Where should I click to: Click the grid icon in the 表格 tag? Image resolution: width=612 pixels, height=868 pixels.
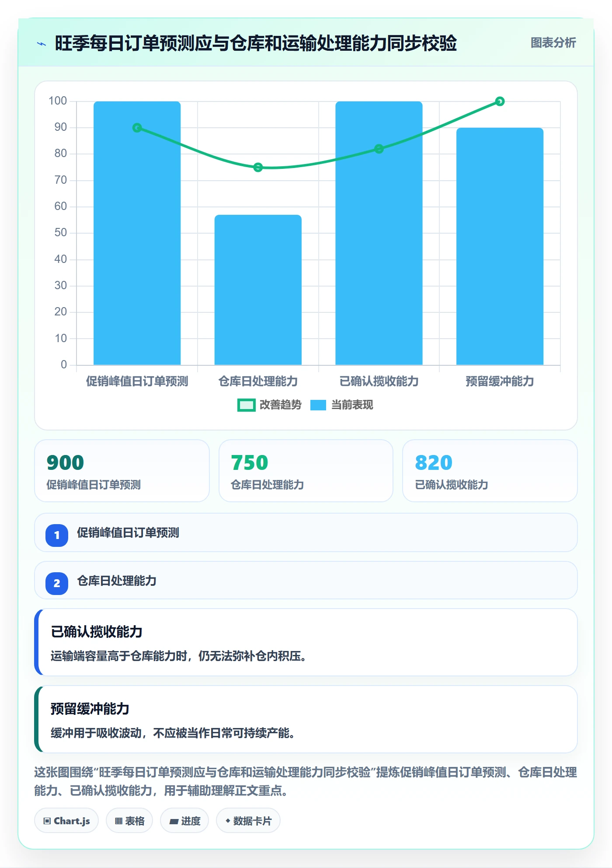[x=118, y=821]
